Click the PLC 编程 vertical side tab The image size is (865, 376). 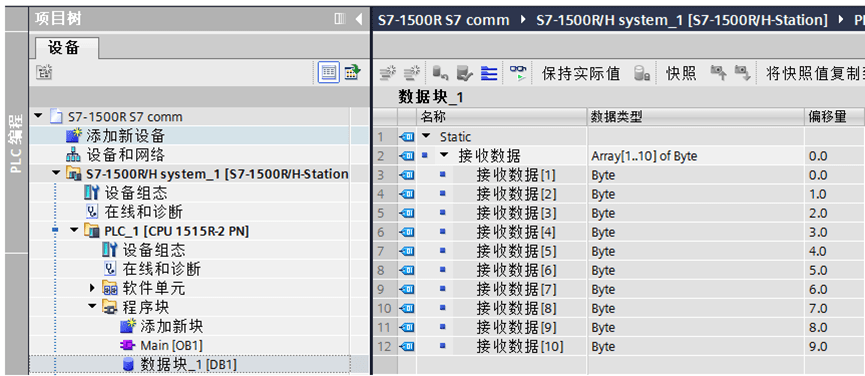17,143
